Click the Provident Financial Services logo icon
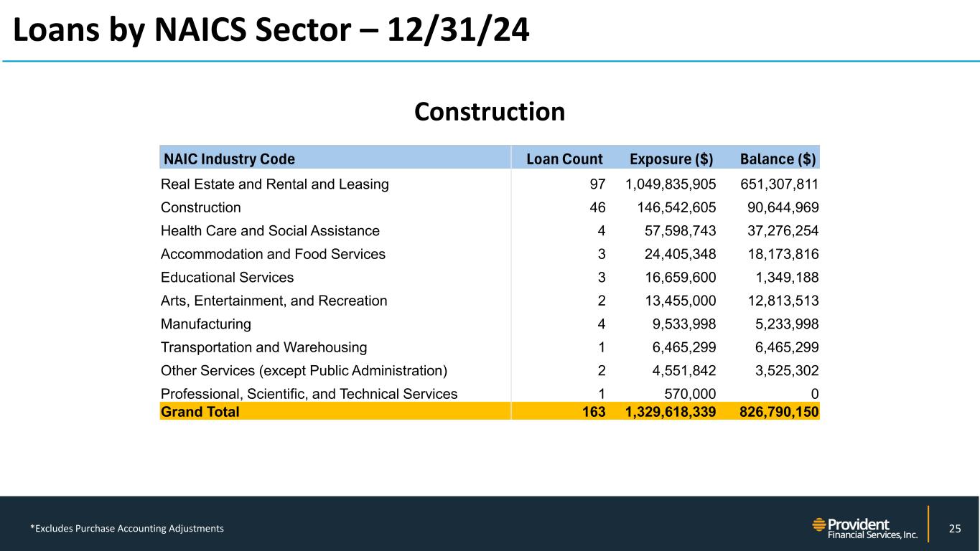Screen dimensions: 980x551 coord(819,525)
